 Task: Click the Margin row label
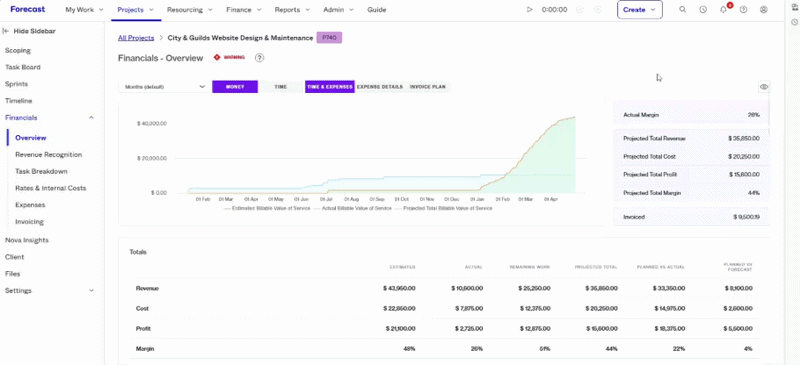[145, 349]
